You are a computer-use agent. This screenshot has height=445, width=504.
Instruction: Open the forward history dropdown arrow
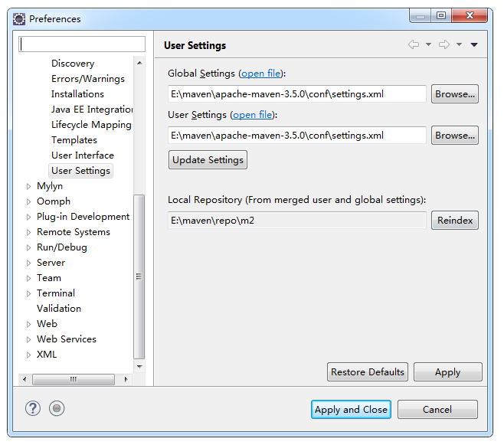pyautogui.click(x=460, y=44)
